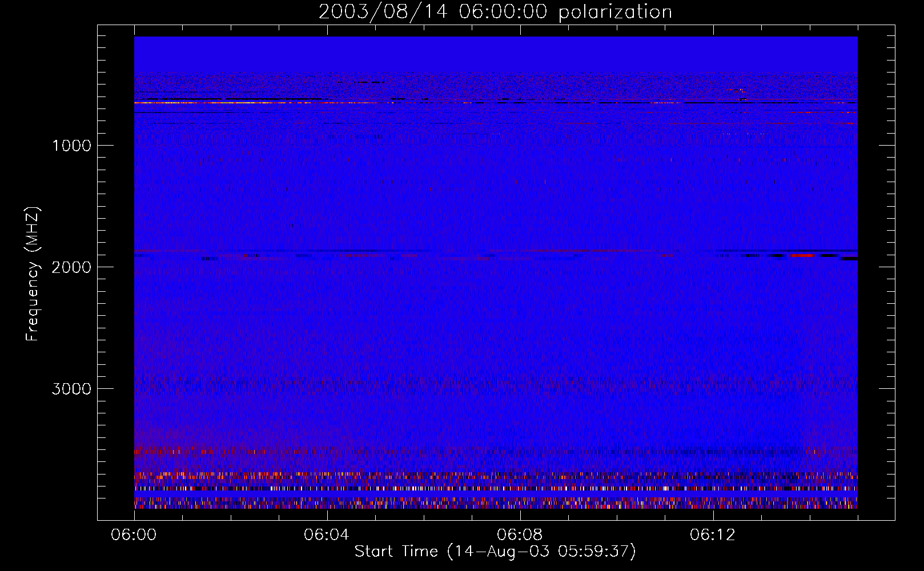The image size is (924, 571).
Task: Click the 06:00 time tick label
Action: click(x=134, y=535)
